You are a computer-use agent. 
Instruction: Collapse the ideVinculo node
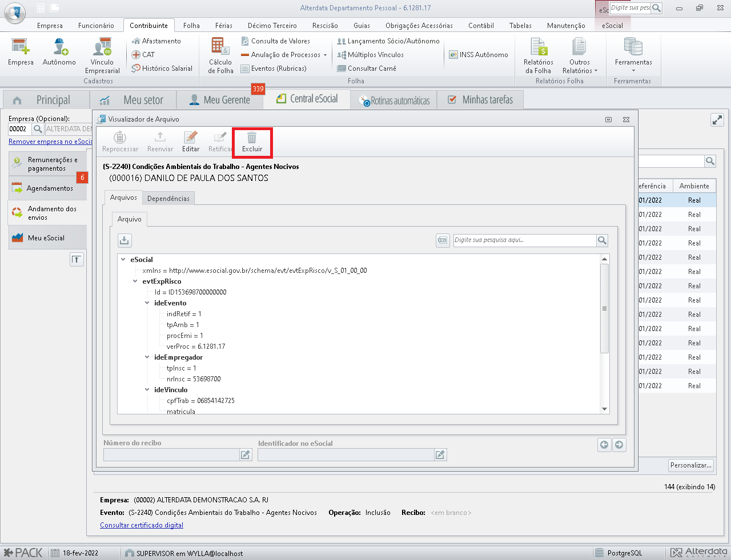tap(147, 390)
